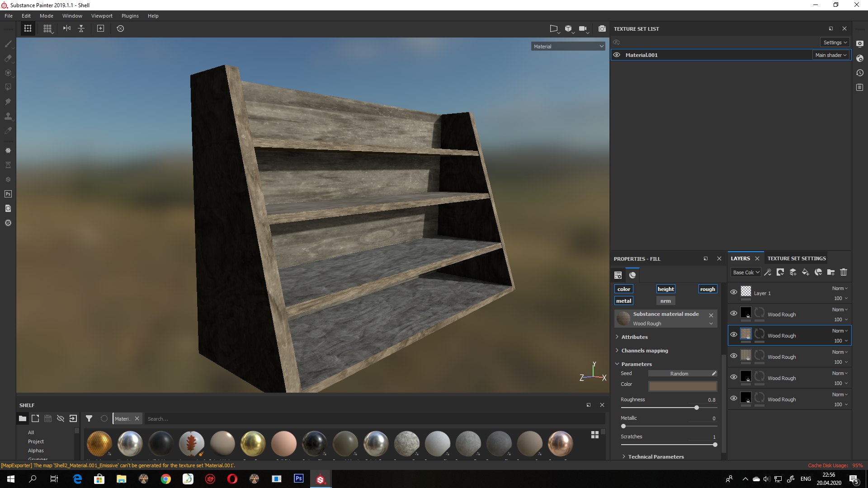The image size is (868, 488).
Task: Hide Layer 1 using its eye icon
Action: point(734,292)
